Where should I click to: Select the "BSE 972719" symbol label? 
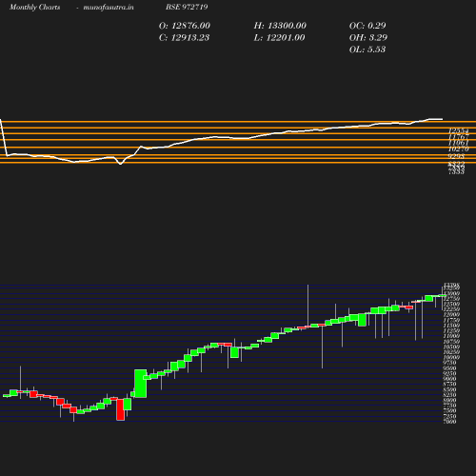click(x=187, y=7)
